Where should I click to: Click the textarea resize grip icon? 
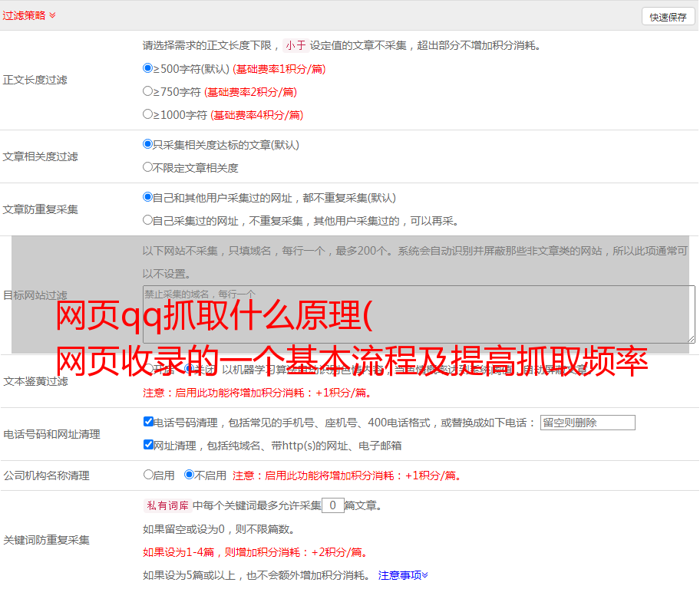[x=691, y=339]
